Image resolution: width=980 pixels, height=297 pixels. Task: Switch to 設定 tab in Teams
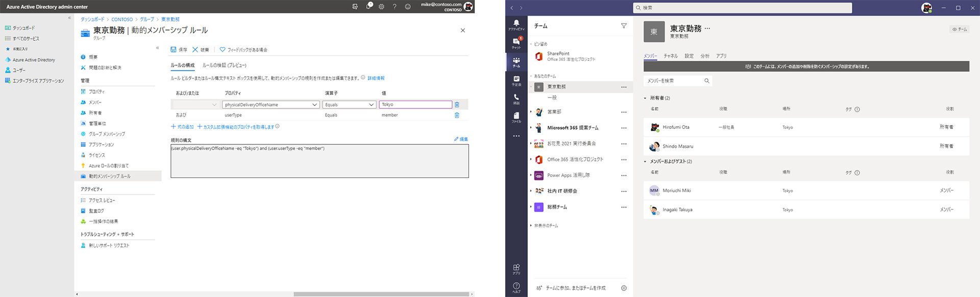click(x=689, y=56)
